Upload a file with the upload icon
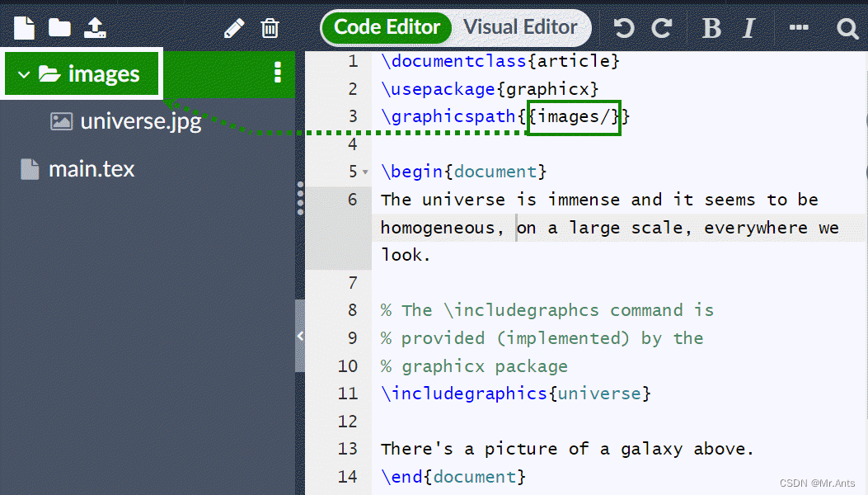Viewport: 868px width, 495px height. tap(95, 27)
